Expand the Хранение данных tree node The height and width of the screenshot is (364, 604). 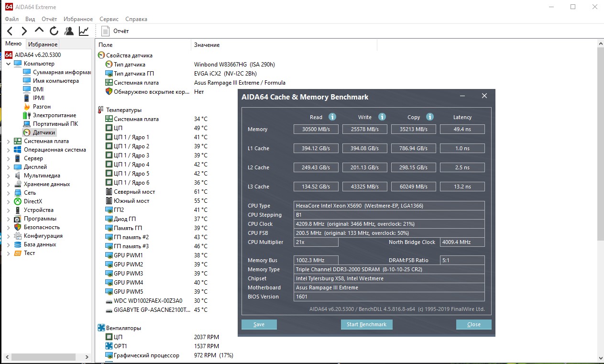[9, 184]
